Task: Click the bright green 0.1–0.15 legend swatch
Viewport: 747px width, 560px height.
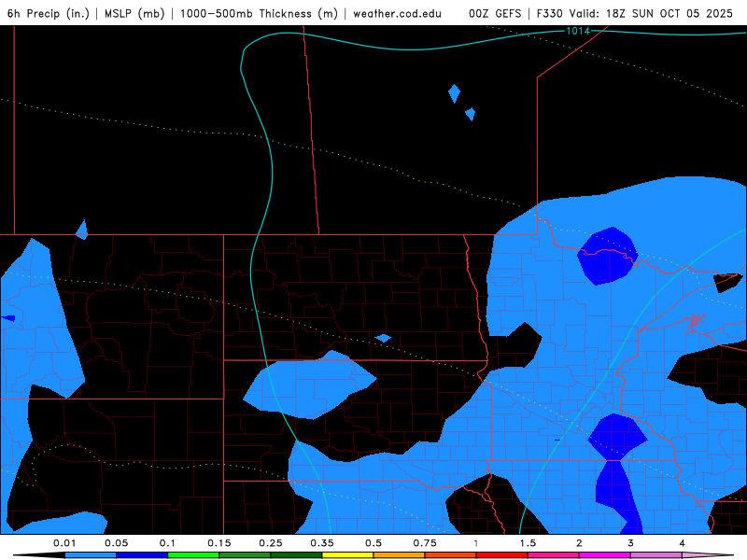Action: point(193,555)
